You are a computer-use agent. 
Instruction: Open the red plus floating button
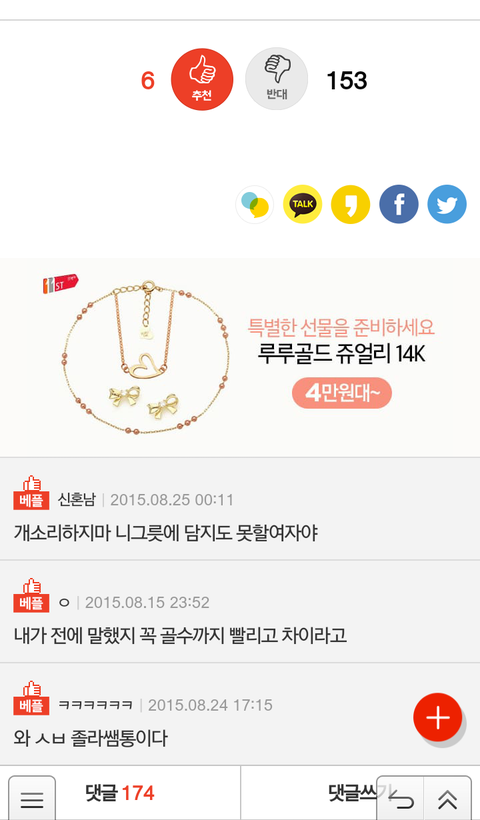(x=437, y=718)
